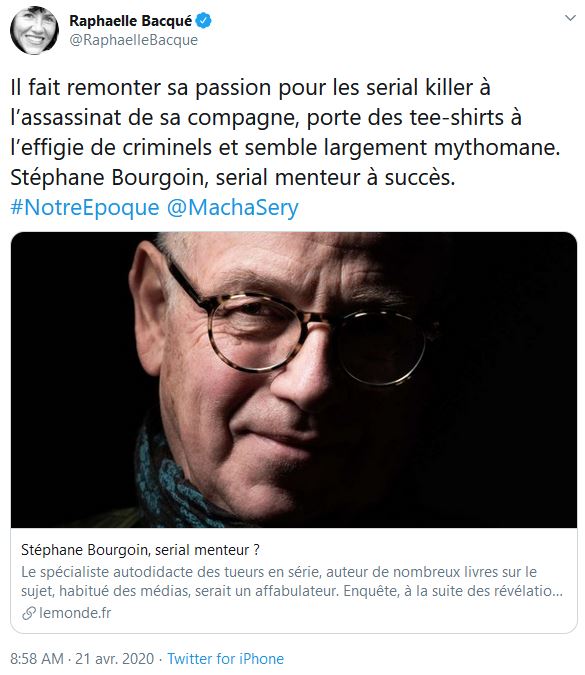This screenshot has height=675, width=585.
Task: Click the 8:58 AM tweet timestamp
Action: [37, 659]
